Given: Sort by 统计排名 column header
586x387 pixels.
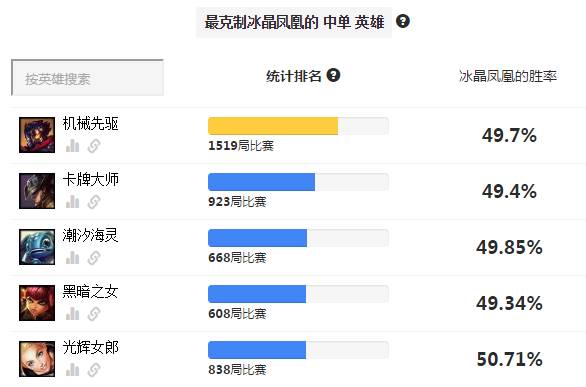Looking at the screenshot, I should [x=294, y=76].
